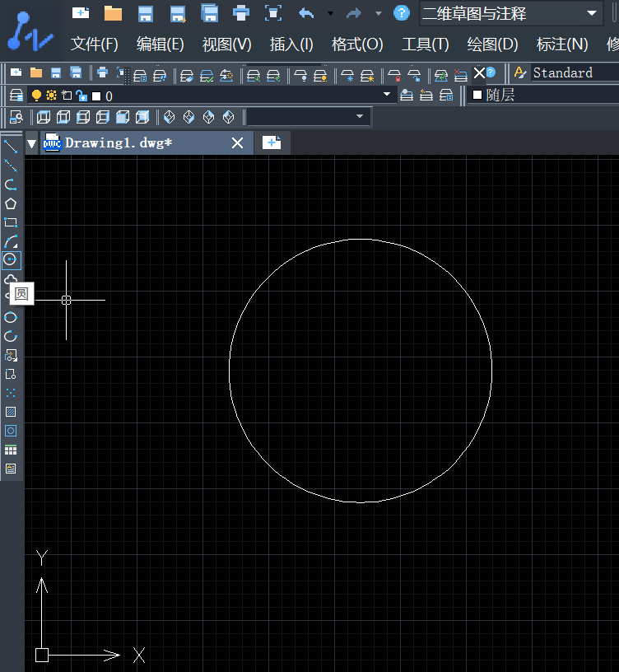Click the layer icon with green checkmark
This screenshot has width=619, height=672.
(207, 76)
